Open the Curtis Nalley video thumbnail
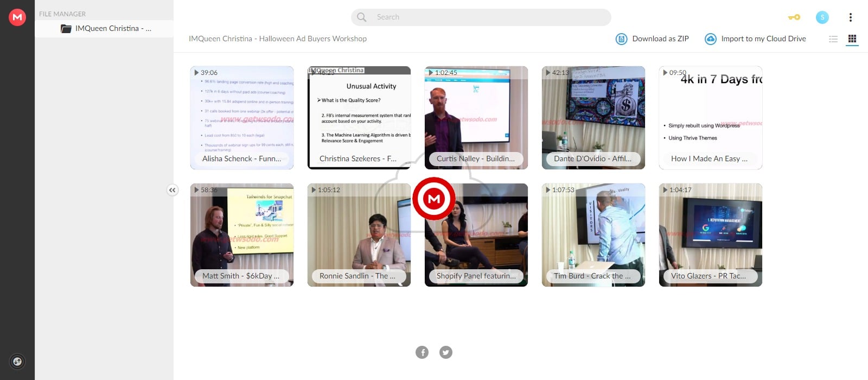Screen dimensions: 868x380 click(x=476, y=118)
